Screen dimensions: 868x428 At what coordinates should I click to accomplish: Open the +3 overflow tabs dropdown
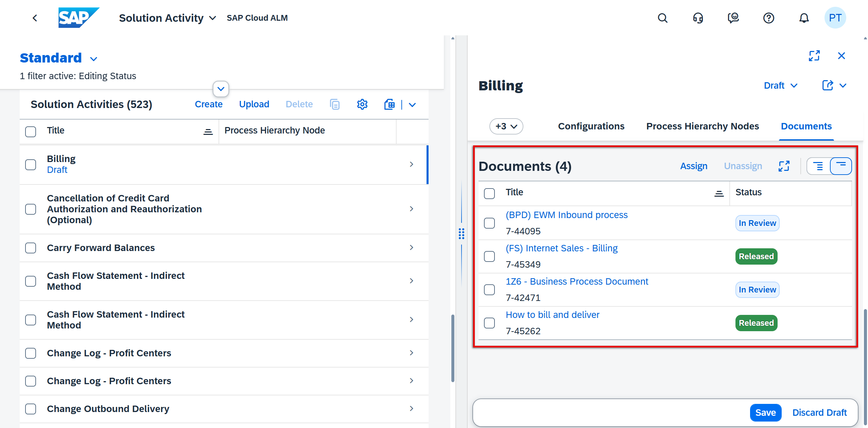coord(506,126)
